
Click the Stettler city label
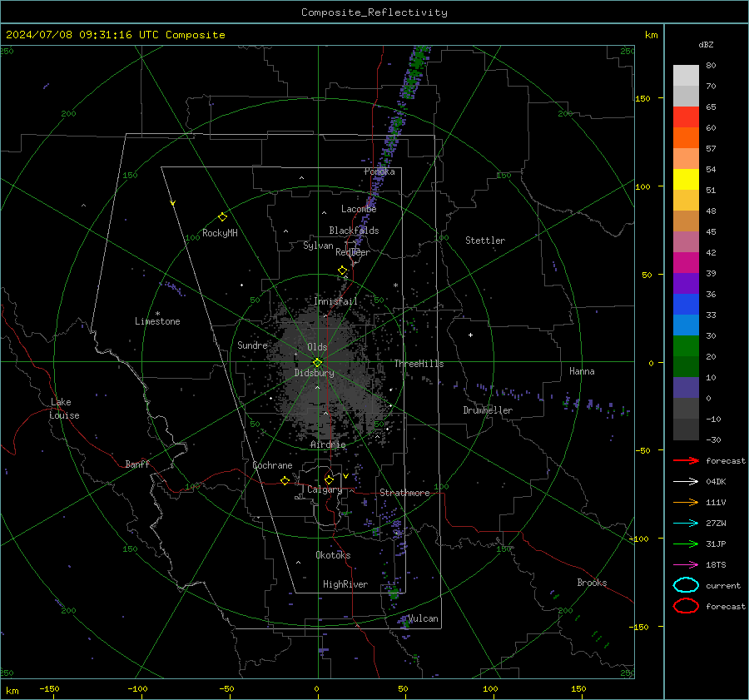(485, 241)
